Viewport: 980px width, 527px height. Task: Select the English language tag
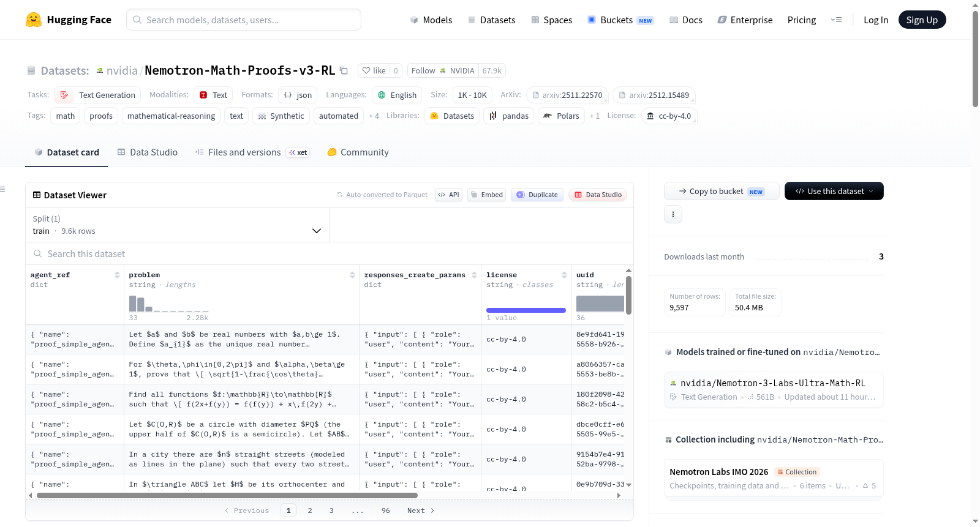click(397, 95)
